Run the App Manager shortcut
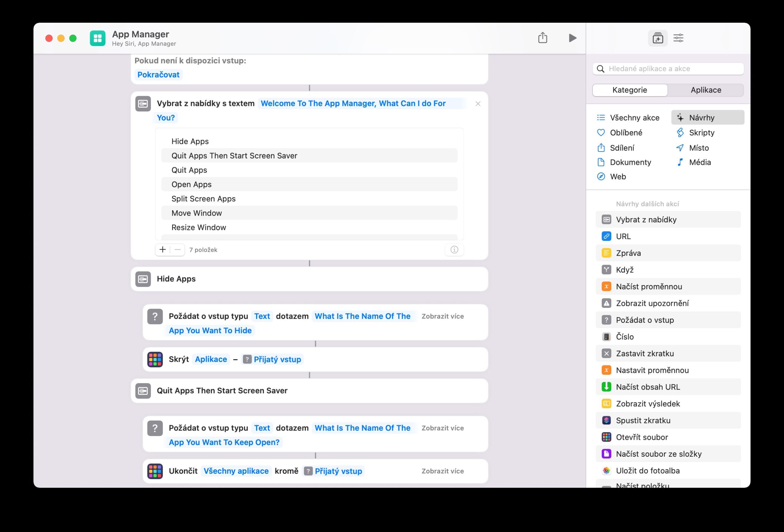The image size is (784, 532). point(572,38)
